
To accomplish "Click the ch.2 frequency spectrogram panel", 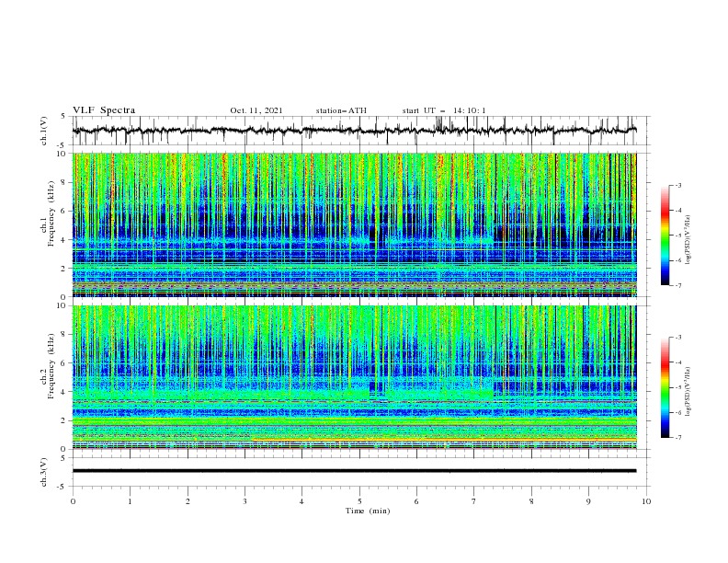I will (x=354, y=377).
